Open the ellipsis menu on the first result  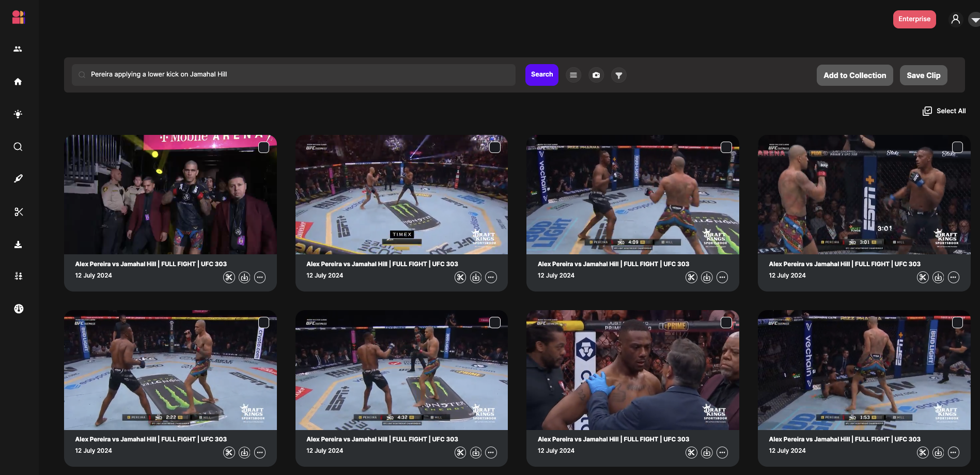tap(259, 277)
